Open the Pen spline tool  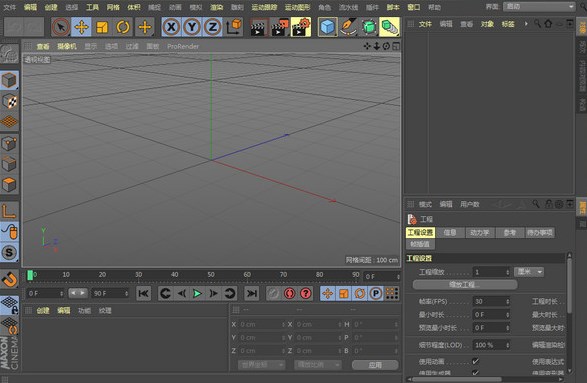348,27
